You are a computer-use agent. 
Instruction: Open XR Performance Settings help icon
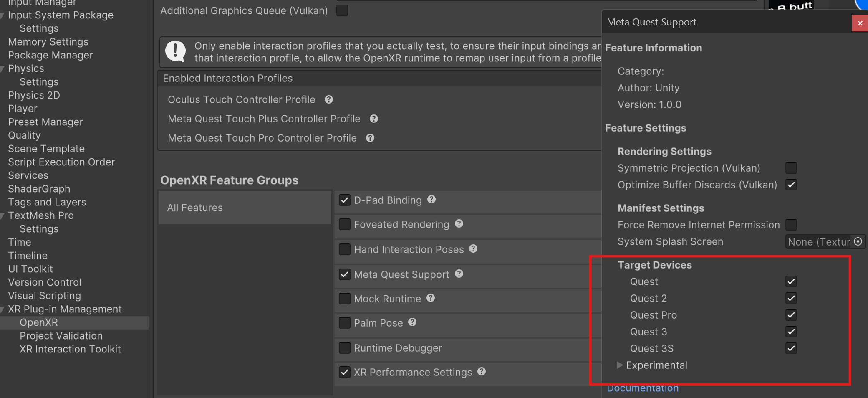pyautogui.click(x=482, y=372)
